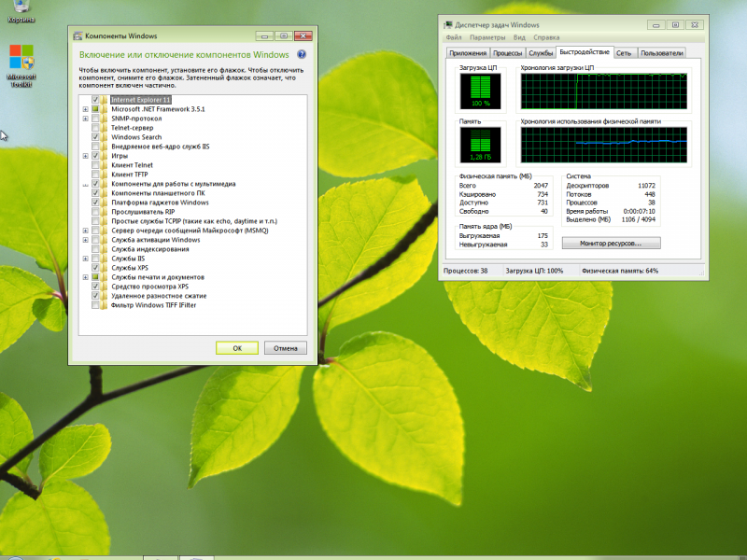Switch to the Сеть tab
This screenshot has height=560, width=747.
point(624,53)
